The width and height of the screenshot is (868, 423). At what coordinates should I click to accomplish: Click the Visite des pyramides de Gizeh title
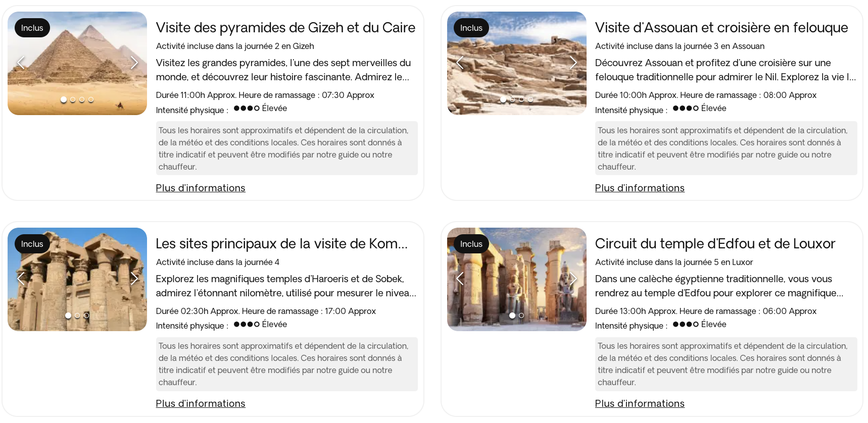[x=285, y=27]
